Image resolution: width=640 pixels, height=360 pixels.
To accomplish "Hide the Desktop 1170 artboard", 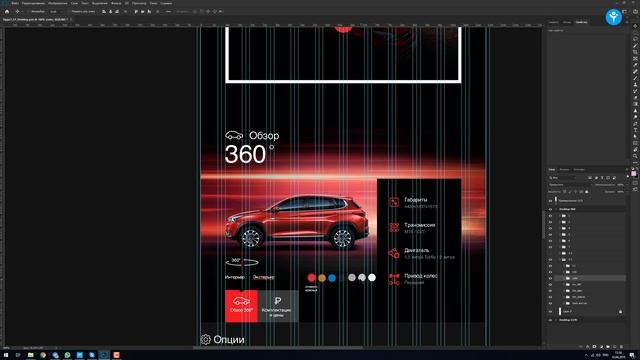I will pyautogui.click(x=550, y=320).
